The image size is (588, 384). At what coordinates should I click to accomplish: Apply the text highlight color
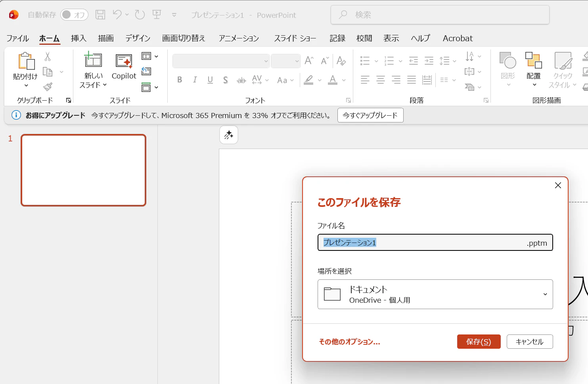(308, 80)
